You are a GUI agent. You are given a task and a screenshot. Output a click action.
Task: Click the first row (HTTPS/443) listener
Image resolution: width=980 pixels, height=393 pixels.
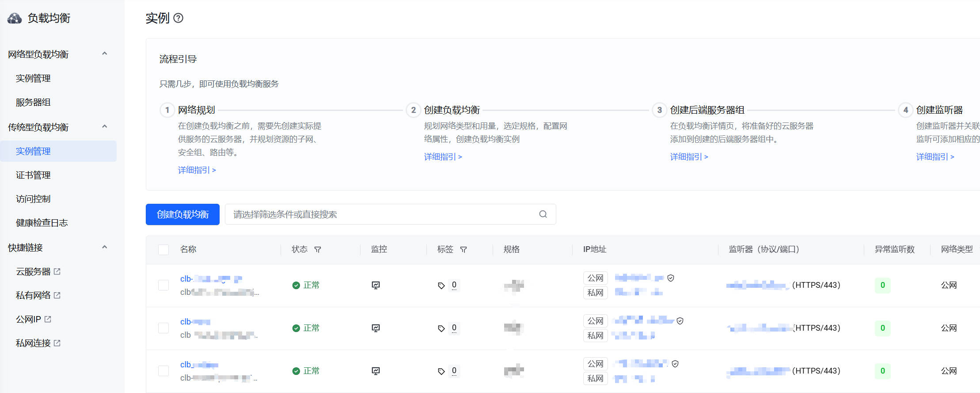[x=816, y=285]
